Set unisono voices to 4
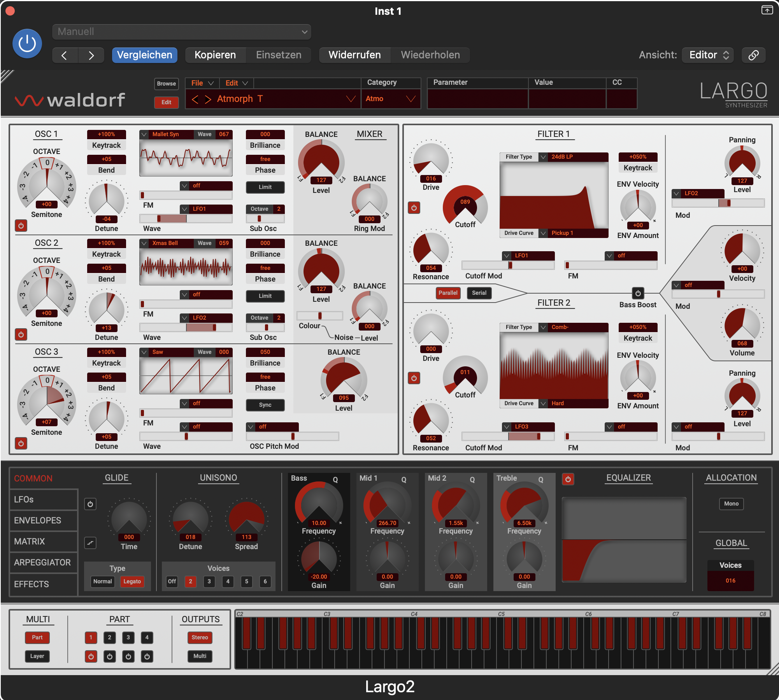 [228, 581]
